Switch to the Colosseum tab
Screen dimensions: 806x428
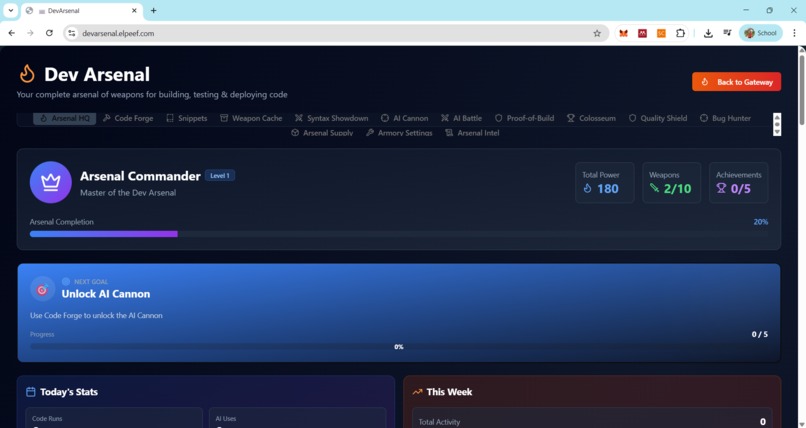pyautogui.click(x=591, y=118)
